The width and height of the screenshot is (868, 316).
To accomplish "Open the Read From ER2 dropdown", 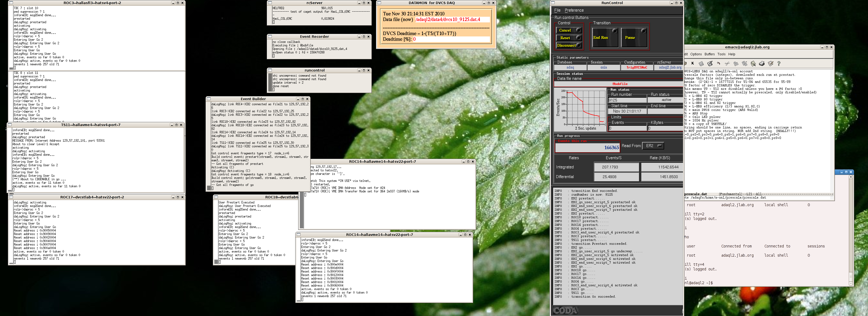I will (x=653, y=146).
